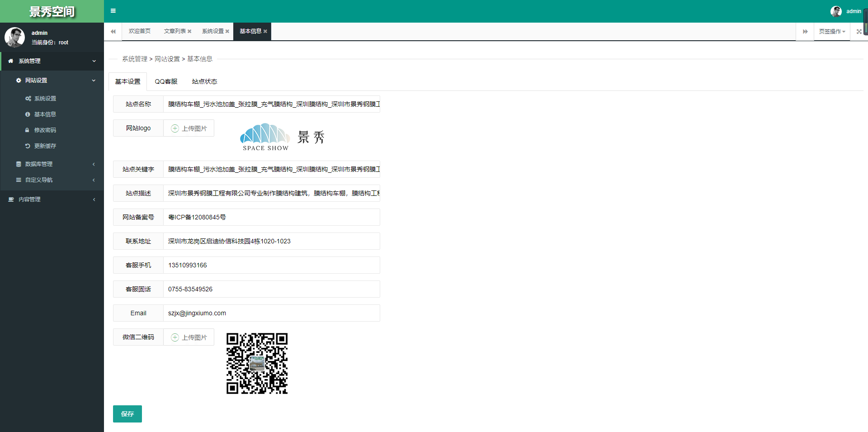The width and height of the screenshot is (868, 432).
Task: Click the scroll tabs right arrow icon
Action: (x=805, y=32)
